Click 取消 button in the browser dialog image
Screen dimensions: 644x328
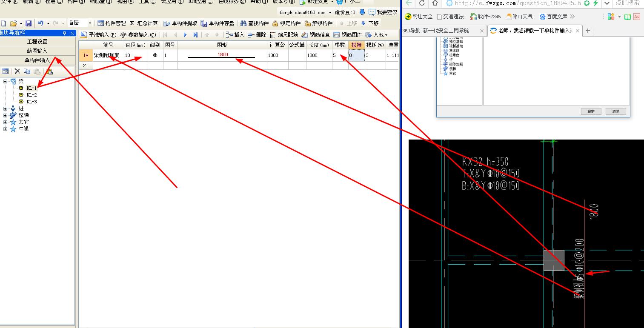point(615,111)
